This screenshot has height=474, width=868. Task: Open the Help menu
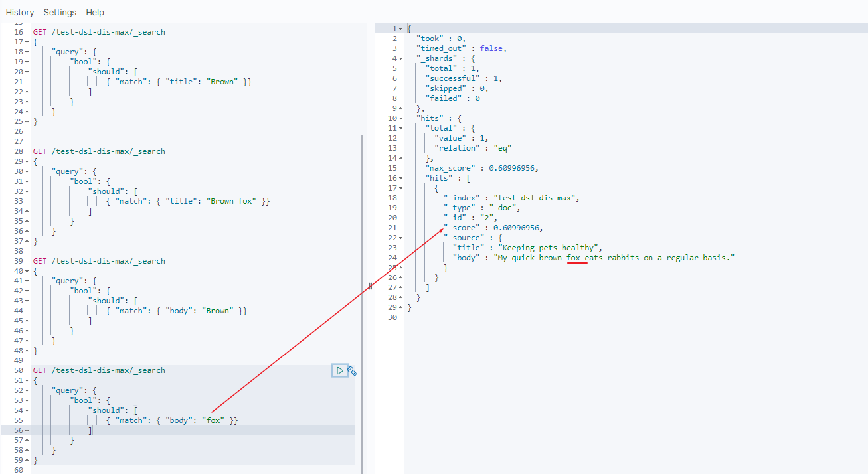(95, 12)
